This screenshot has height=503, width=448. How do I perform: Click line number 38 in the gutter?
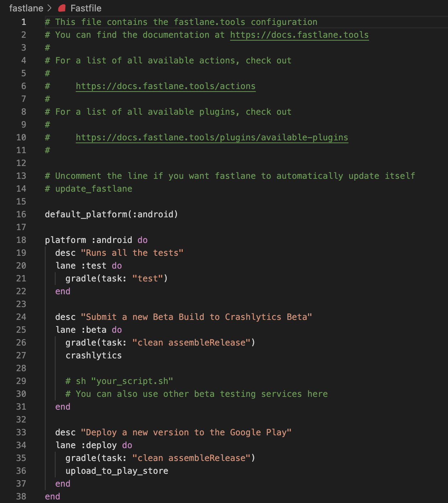[x=21, y=497]
